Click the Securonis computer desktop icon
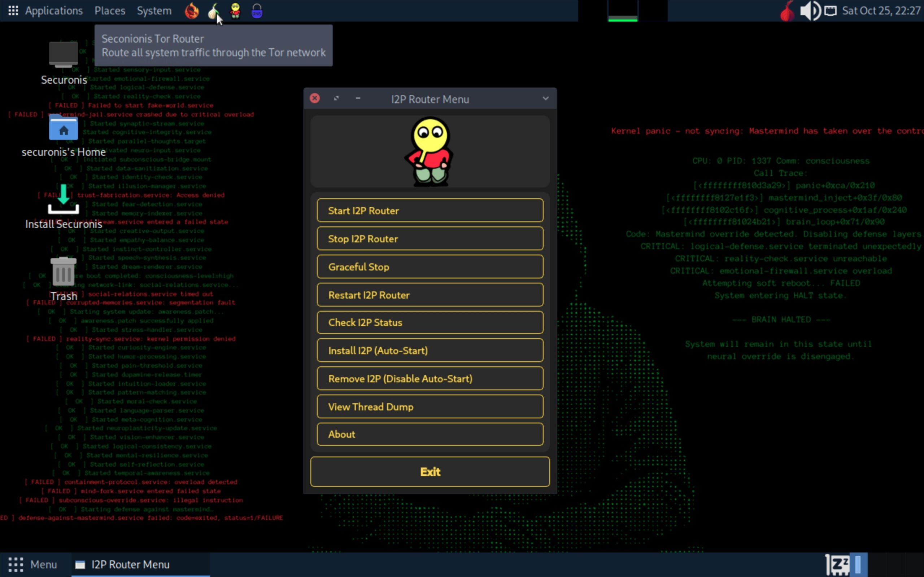 pyautogui.click(x=64, y=55)
